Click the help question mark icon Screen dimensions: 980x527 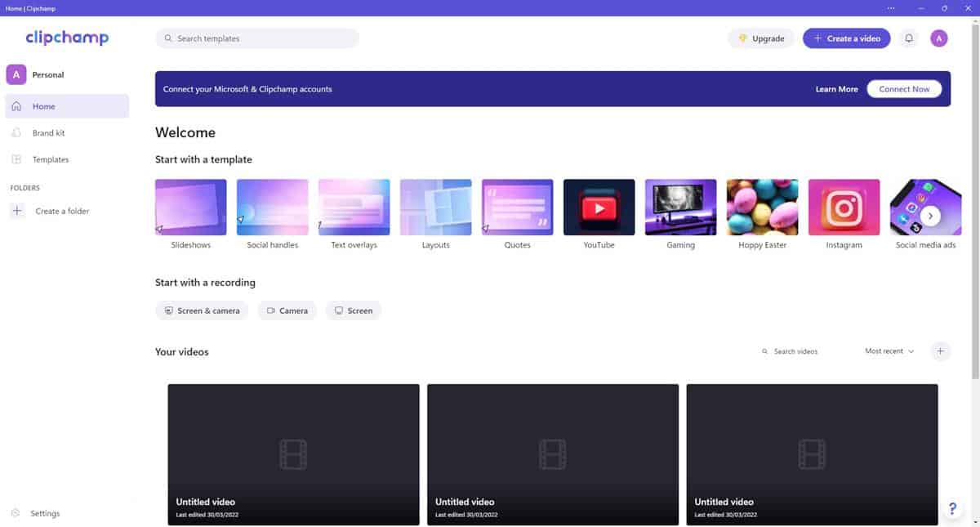(952, 508)
